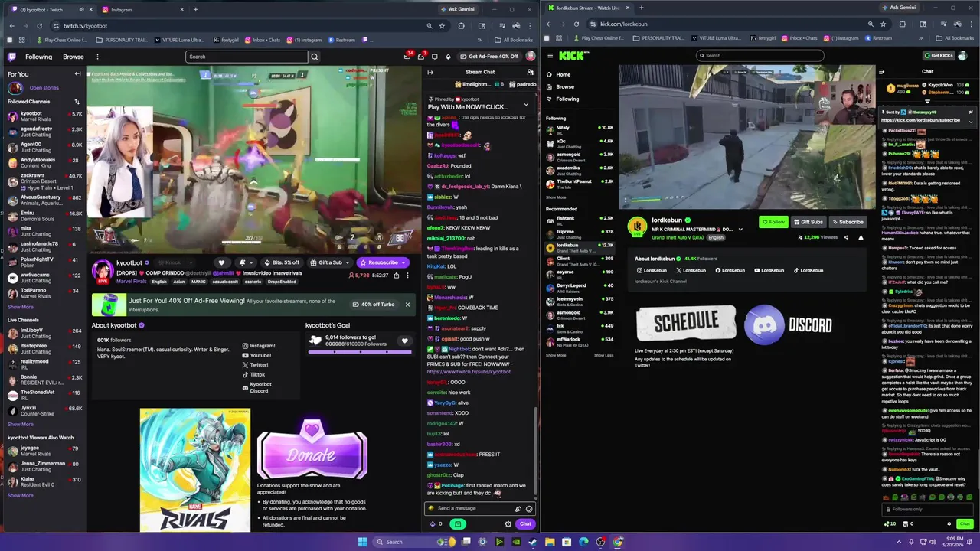Open Gift a Sub dropdown
The image size is (980, 551).
[330, 262]
